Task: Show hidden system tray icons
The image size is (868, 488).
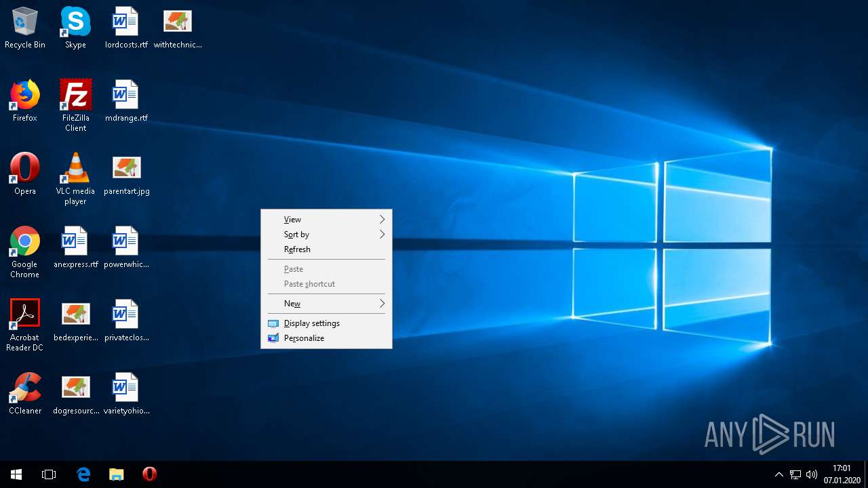Action: pyautogui.click(x=779, y=474)
